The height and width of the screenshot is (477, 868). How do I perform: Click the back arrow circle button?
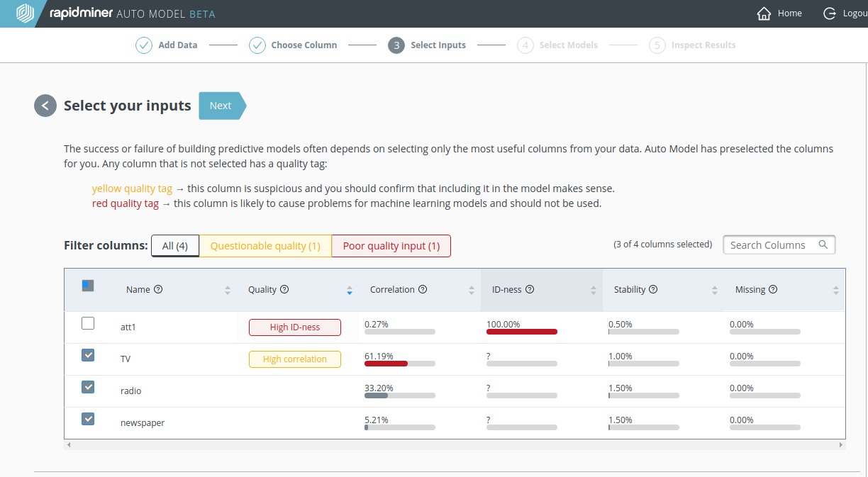point(45,106)
